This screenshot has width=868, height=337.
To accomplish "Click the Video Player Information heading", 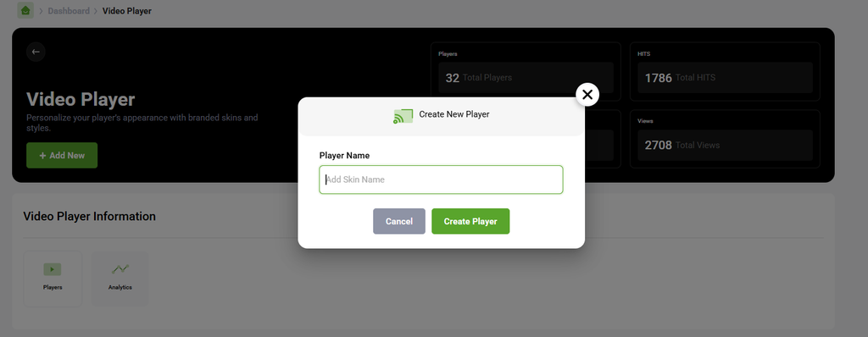I will point(90,217).
